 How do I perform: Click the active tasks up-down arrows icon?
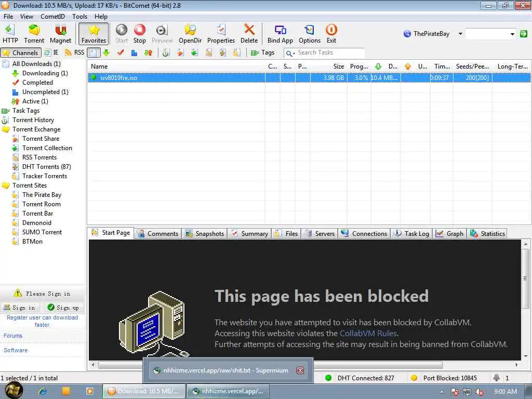point(148,52)
